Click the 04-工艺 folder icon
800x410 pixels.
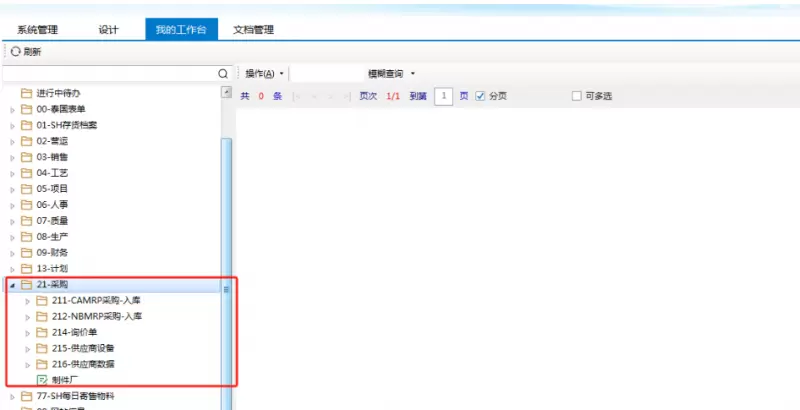click(x=27, y=173)
